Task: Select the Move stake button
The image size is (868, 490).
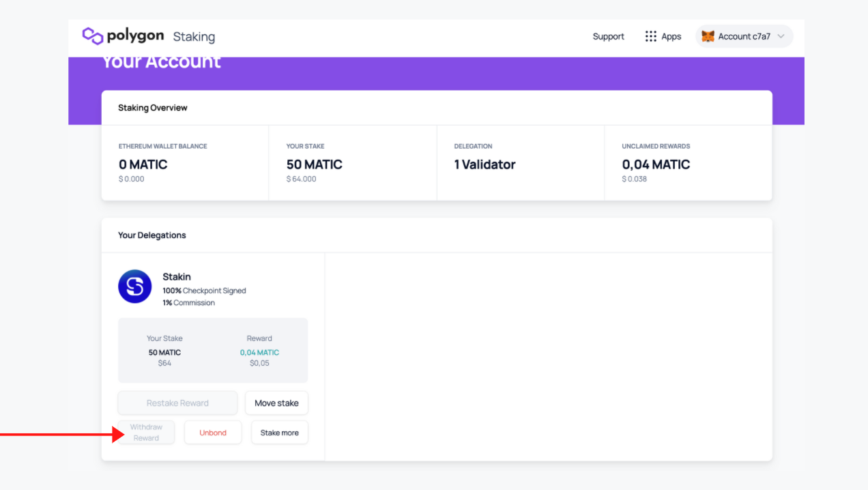Action: 276,403
